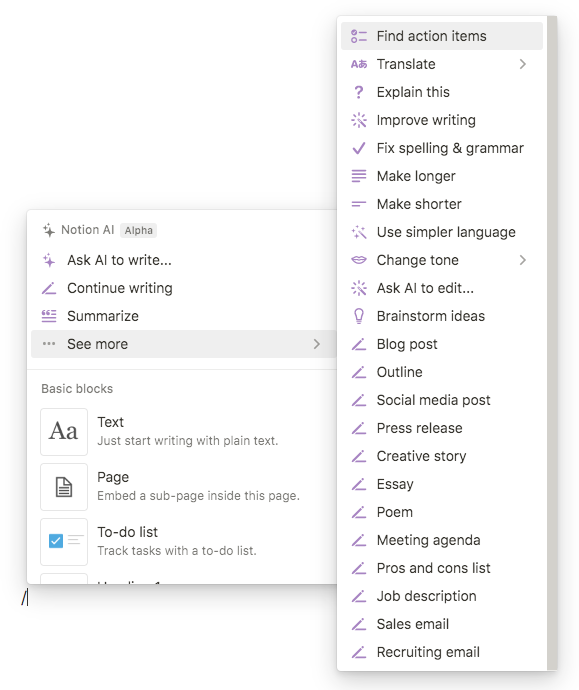Select Sales email
This screenshot has width=579, height=690.
coord(442,624)
